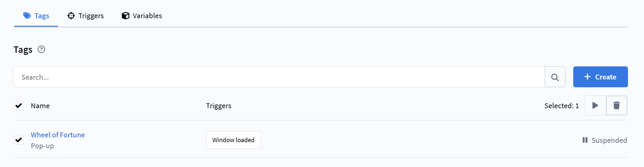Viewport: 644px width, 167px height.
Task: Focus the Search tags input field
Action: (279, 77)
